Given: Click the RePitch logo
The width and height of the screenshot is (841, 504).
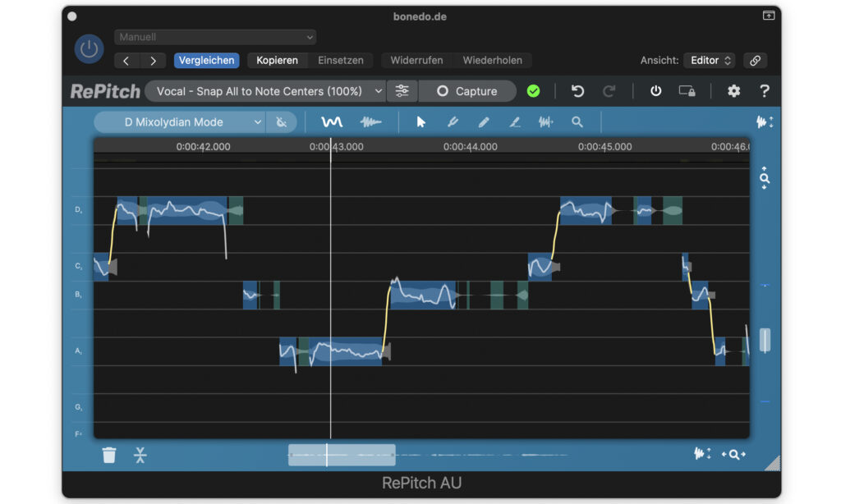Looking at the screenshot, I should click(105, 92).
